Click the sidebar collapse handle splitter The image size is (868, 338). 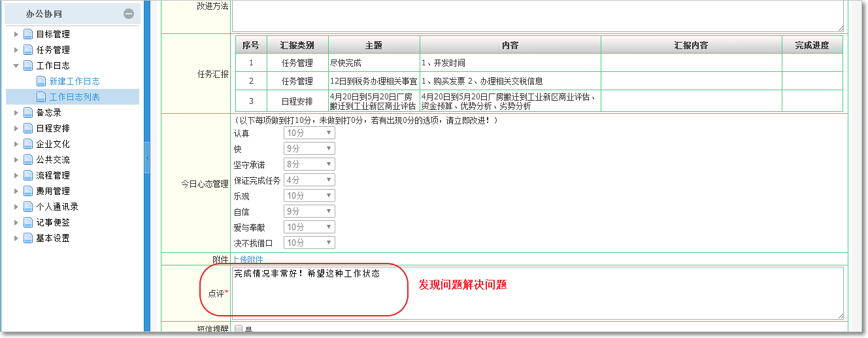(x=147, y=159)
